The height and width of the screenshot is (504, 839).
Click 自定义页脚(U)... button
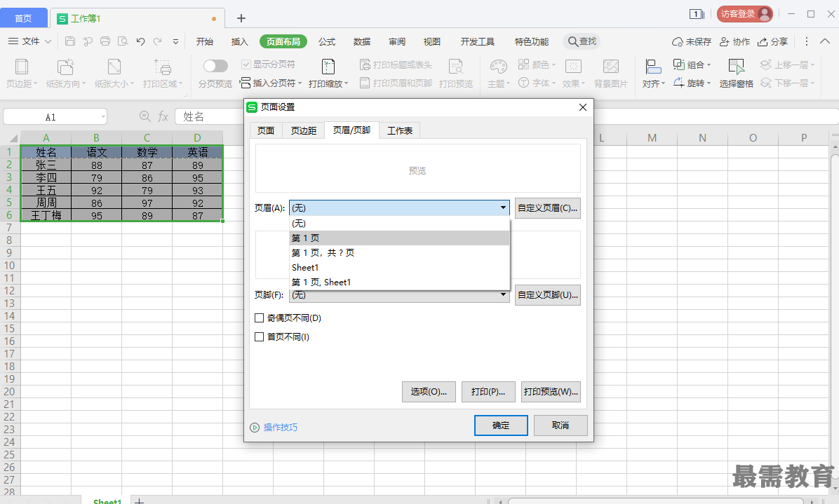click(x=547, y=294)
